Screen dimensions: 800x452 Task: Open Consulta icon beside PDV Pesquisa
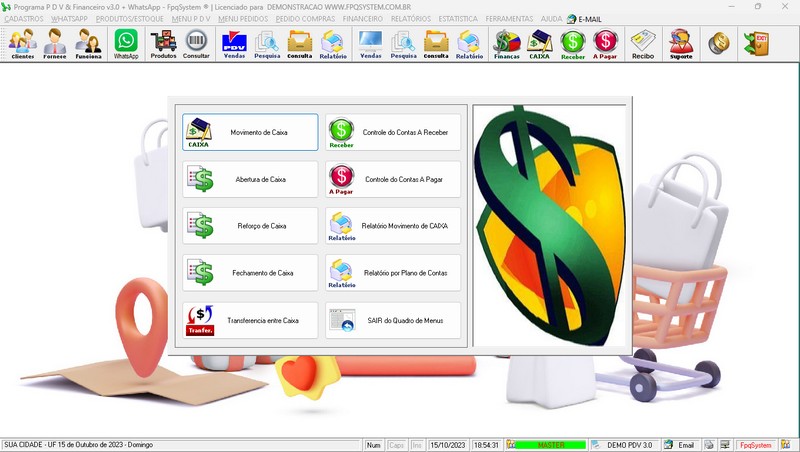[x=299, y=44]
